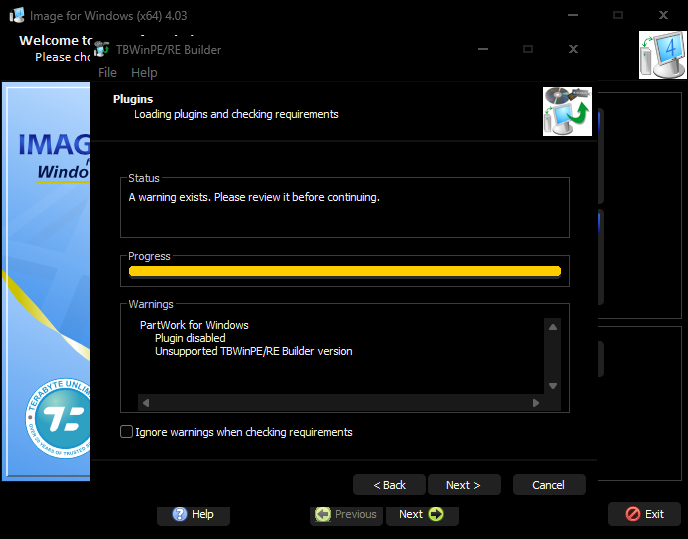
Task: Click the TBWinPE/RE Builder title bar icon
Action: tap(102, 49)
